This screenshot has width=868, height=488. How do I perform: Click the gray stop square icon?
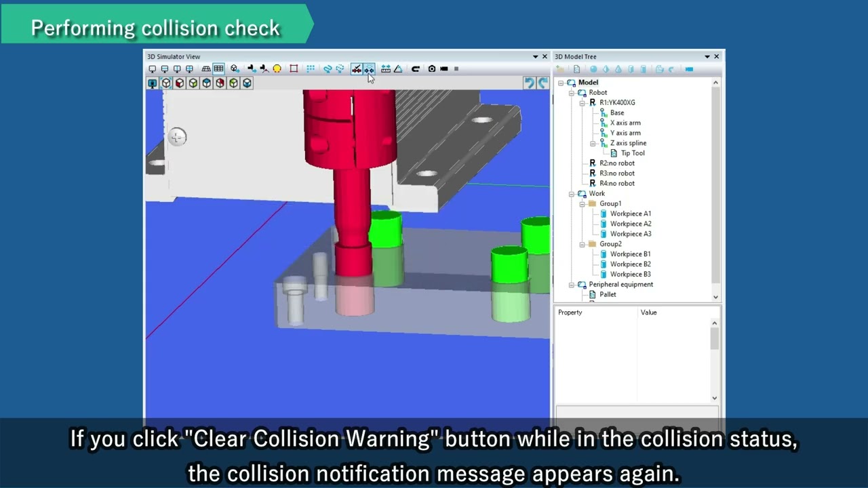(456, 68)
